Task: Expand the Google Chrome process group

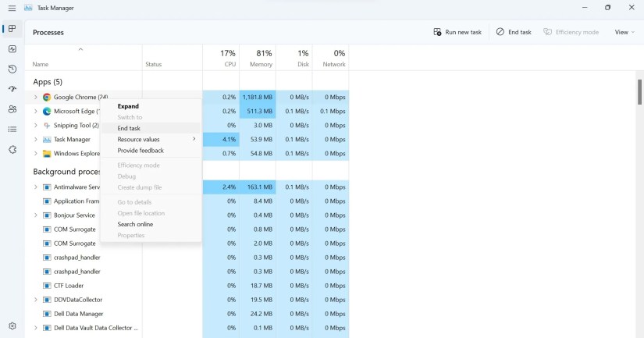Action: 35,98
